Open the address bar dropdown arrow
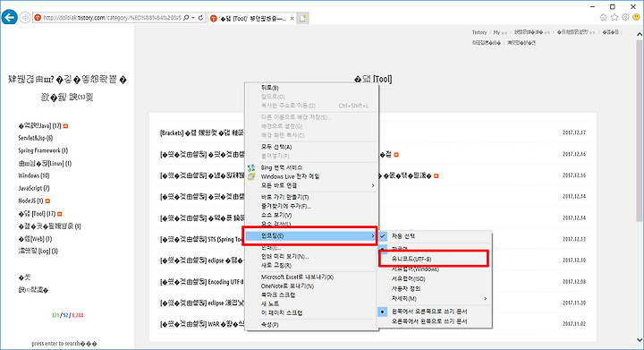The height and width of the screenshot is (350, 644). (x=193, y=18)
